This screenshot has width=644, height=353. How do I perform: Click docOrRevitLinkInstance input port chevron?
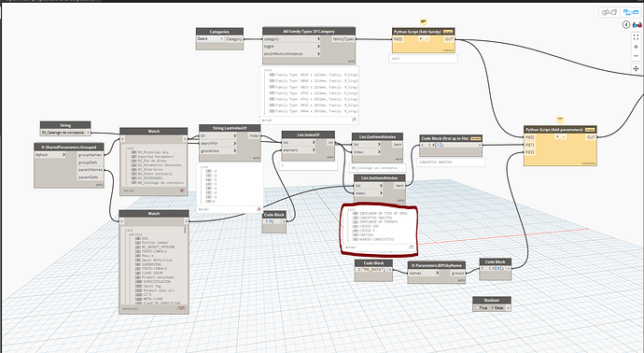click(x=318, y=54)
